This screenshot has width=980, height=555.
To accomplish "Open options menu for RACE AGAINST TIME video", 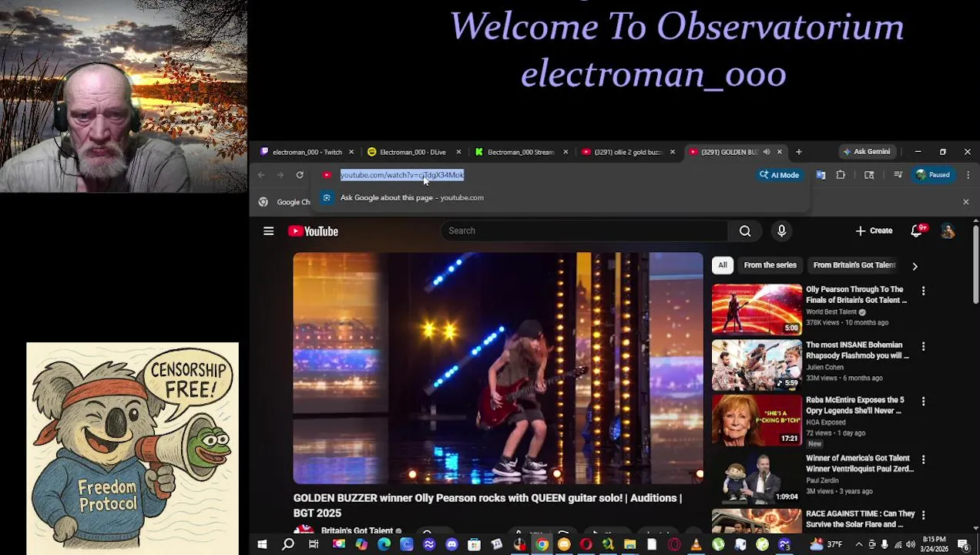I will [x=923, y=515].
